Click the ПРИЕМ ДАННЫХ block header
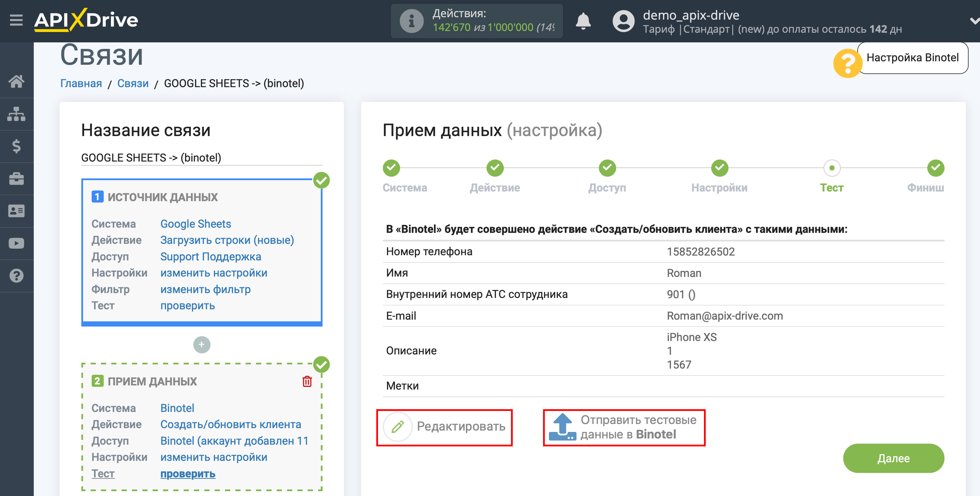The width and height of the screenshot is (980, 496). click(152, 381)
